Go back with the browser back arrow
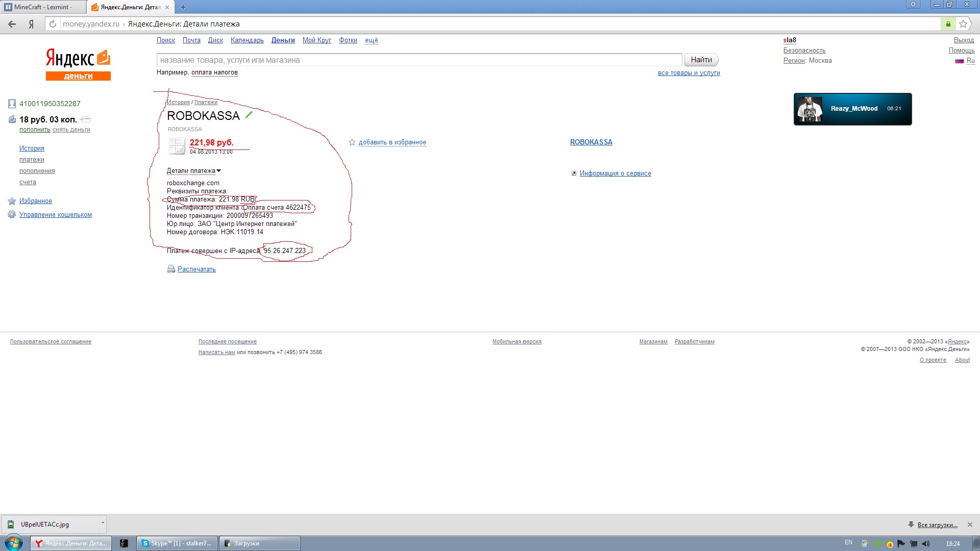The height and width of the screenshot is (551, 980). 12,24
